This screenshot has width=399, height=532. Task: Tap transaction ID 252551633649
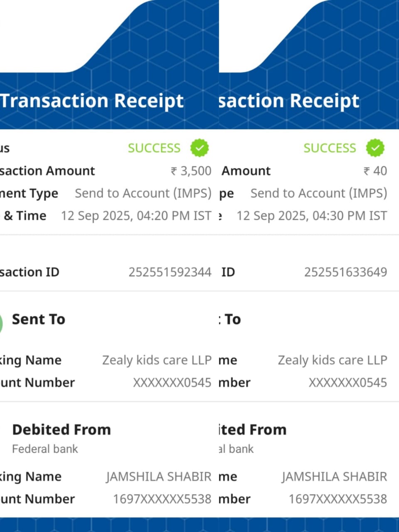coord(345,272)
